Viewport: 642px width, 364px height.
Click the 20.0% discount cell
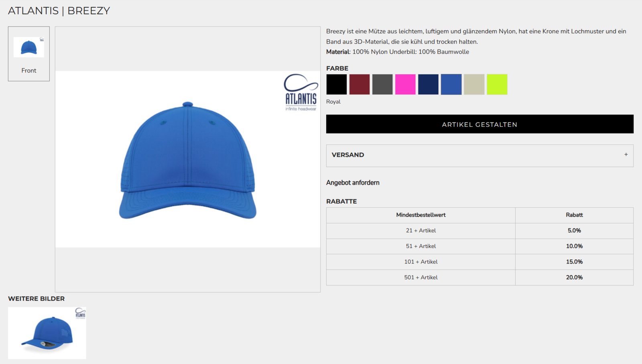574,277
